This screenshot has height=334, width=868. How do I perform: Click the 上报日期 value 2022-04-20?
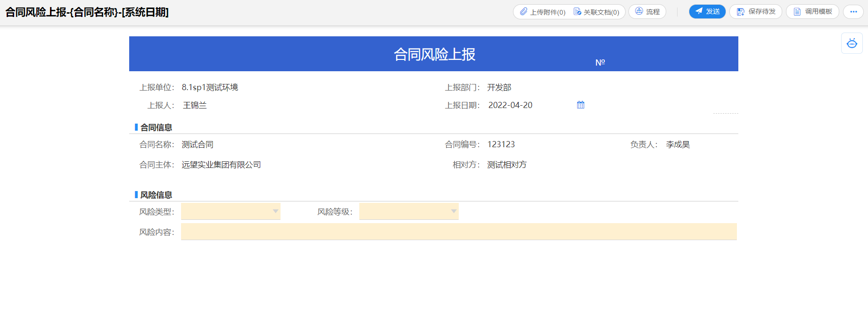(x=510, y=105)
